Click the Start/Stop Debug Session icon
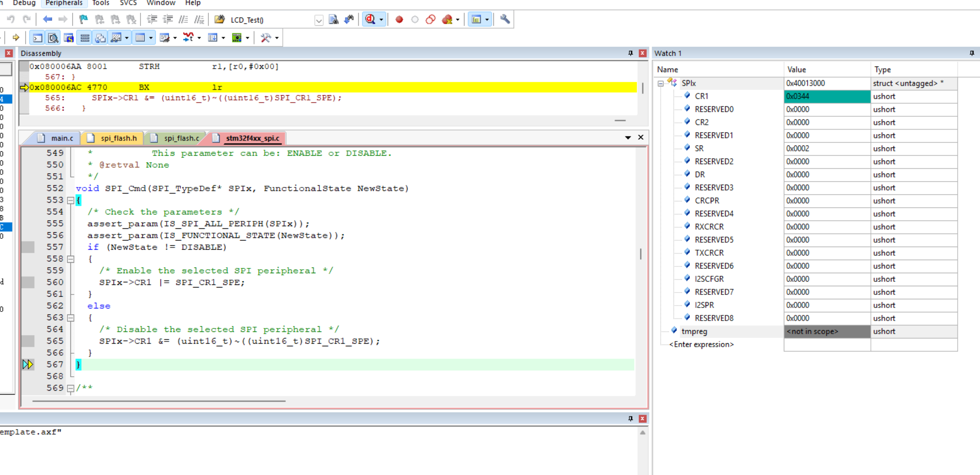 (x=370, y=20)
